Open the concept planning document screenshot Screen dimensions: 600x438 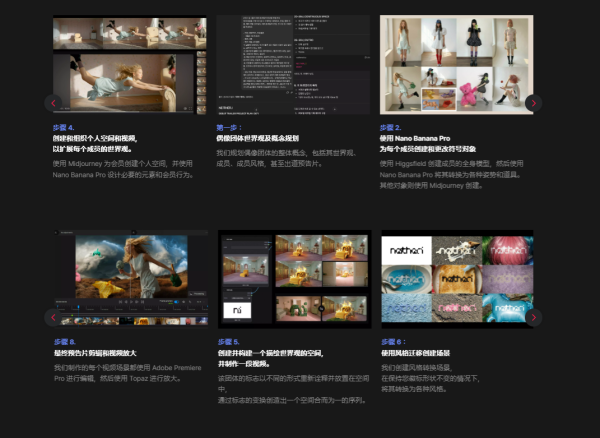coord(293,65)
